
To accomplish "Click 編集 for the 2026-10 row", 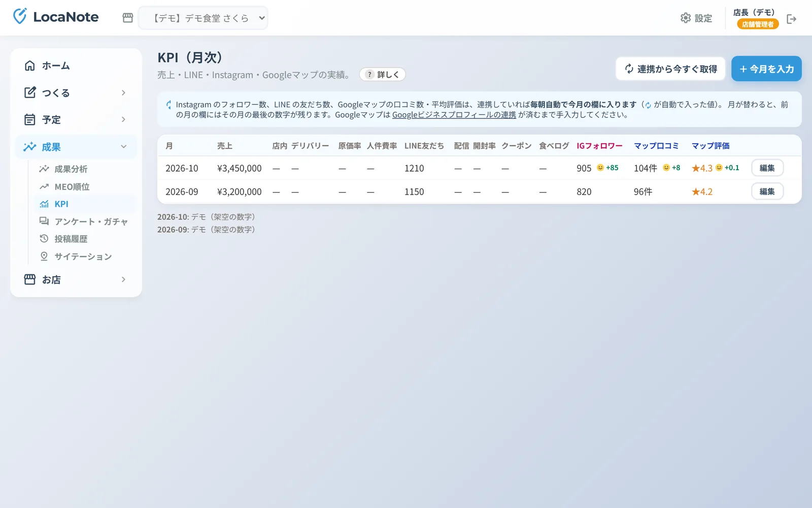I will pos(767,168).
